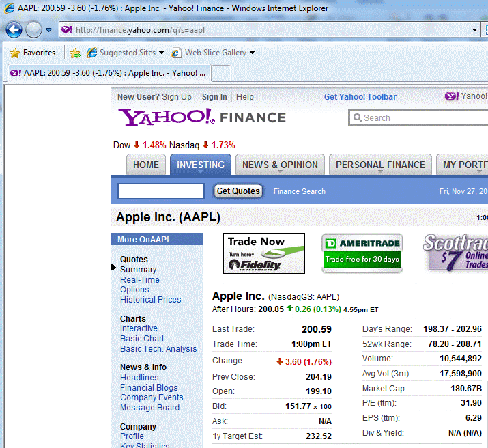Select the AAPL Yahoo Finance browser tab
This screenshot has height=448, width=488.
109,73
